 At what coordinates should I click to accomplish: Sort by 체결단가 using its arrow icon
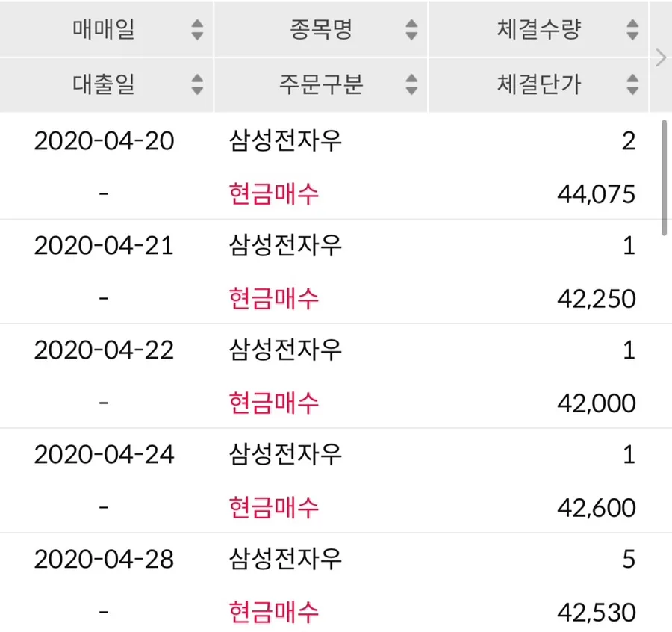click(x=632, y=84)
